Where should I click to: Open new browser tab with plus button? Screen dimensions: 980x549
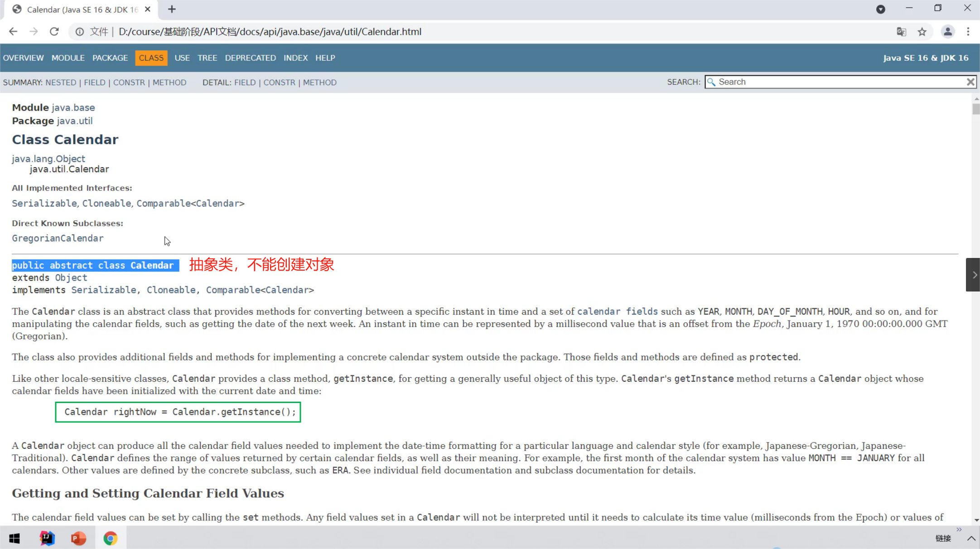172,9
